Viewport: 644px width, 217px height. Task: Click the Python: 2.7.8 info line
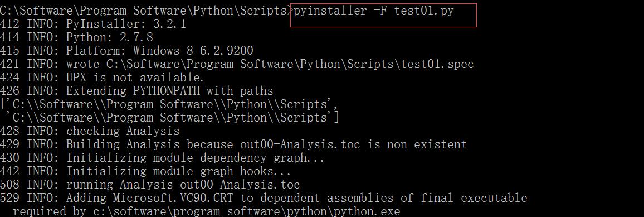76,37
